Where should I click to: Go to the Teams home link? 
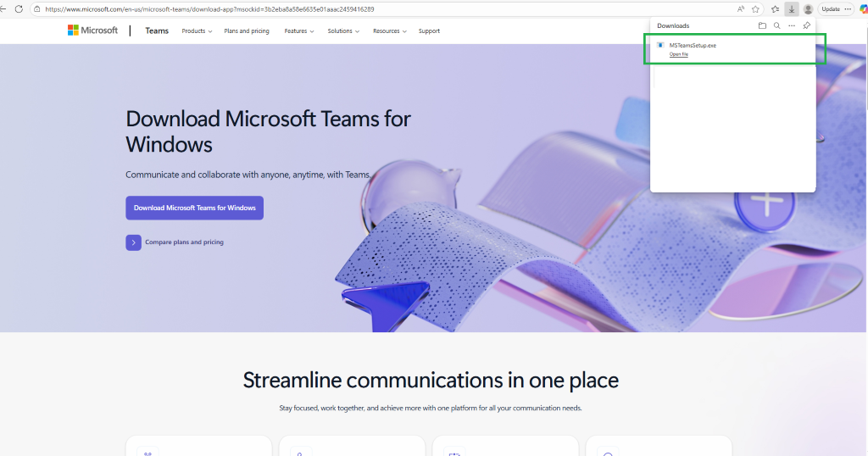[157, 31]
